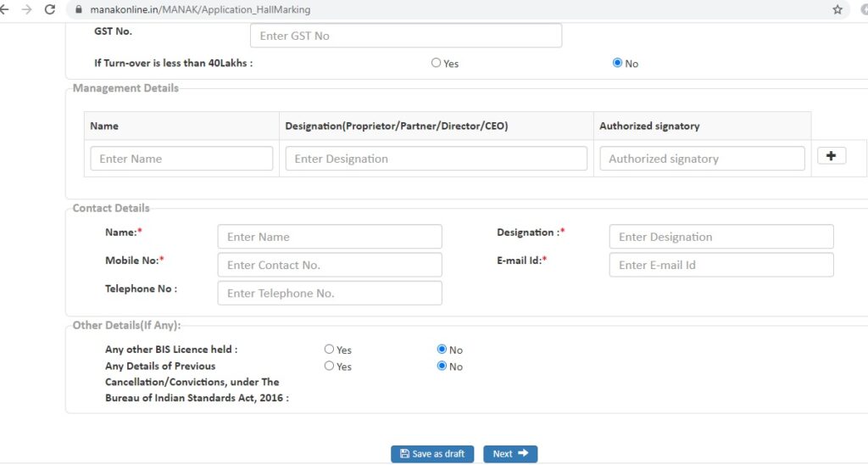
Task: Click 'If Turn-over is less than 40Lakhs' label
Action: pos(173,63)
